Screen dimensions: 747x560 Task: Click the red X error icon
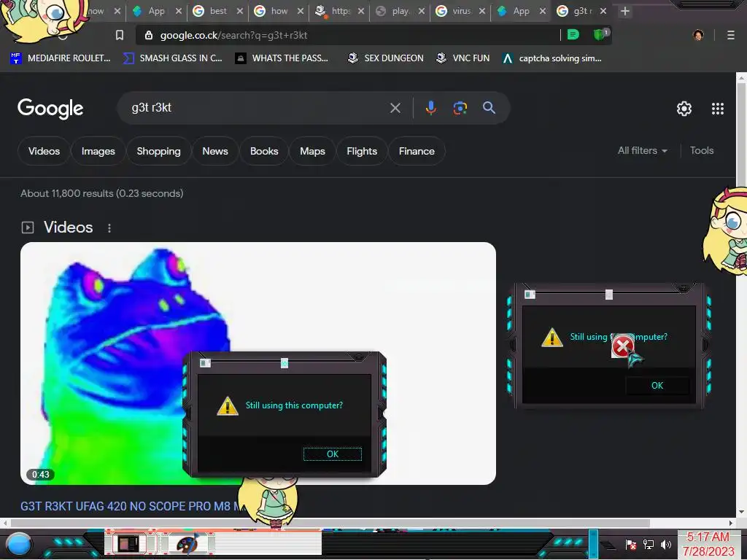(x=623, y=346)
